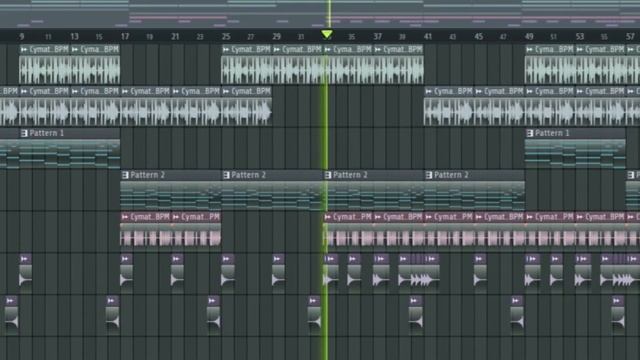Click audio icon of pink Cymat clip at bar 17
This screenshot has height=360, width=640.
125,217
